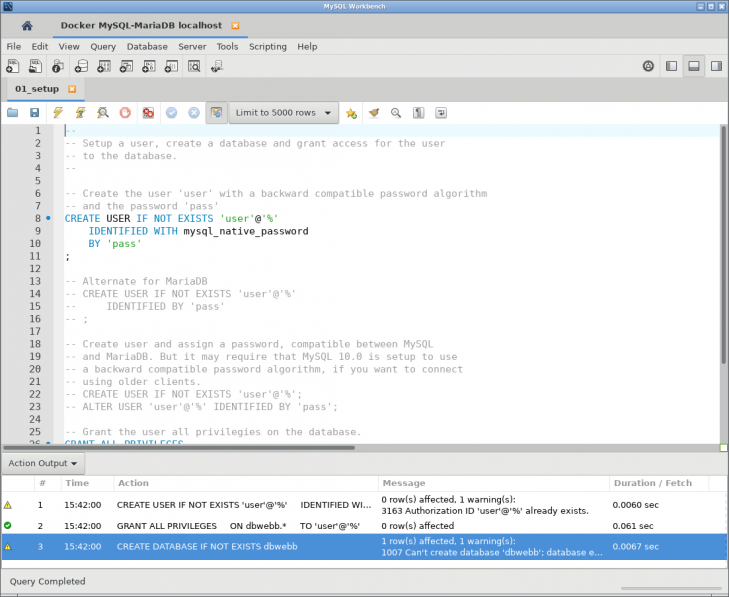Save current statement as favorite snippet
This screenshot has height=597, width=729.
click(x=351, y=113)
